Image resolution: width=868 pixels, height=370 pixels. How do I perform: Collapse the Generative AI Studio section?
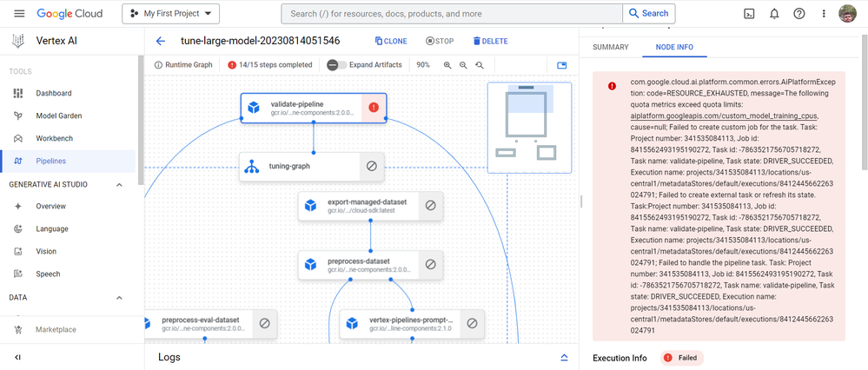tap(119, 185)
